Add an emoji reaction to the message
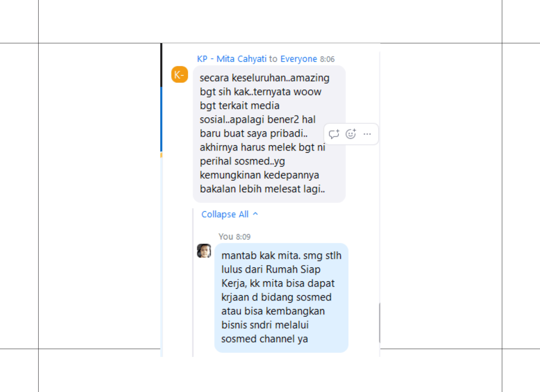Screen dimensions: 540x392 351,134
